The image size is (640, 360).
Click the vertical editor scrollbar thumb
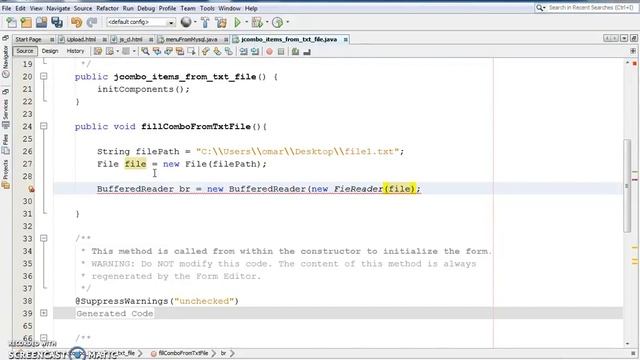click(627, 186)
